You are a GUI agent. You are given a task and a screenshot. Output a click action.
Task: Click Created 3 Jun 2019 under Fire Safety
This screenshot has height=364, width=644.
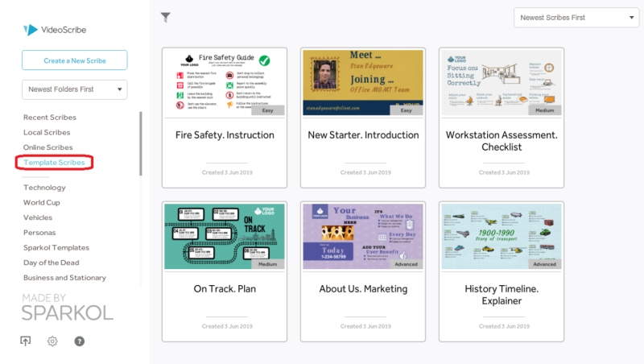coord(227,172)
